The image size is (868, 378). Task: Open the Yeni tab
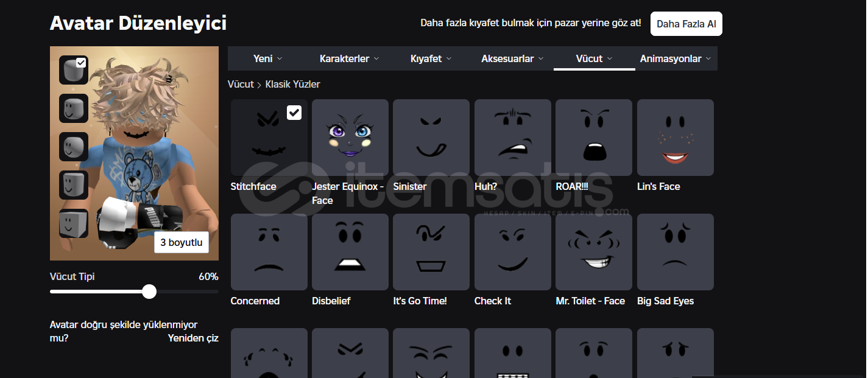(x=268, y=58)
